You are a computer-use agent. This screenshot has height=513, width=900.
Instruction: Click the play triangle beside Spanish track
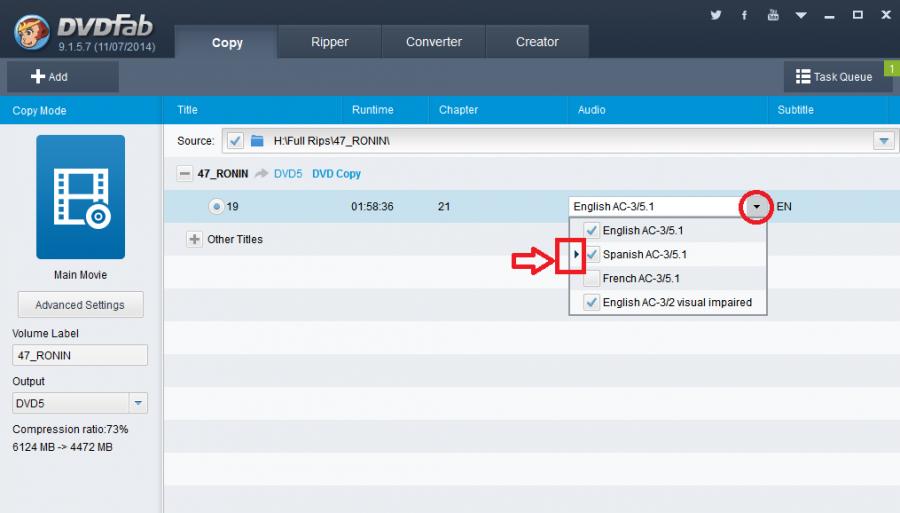coord(576,254)
